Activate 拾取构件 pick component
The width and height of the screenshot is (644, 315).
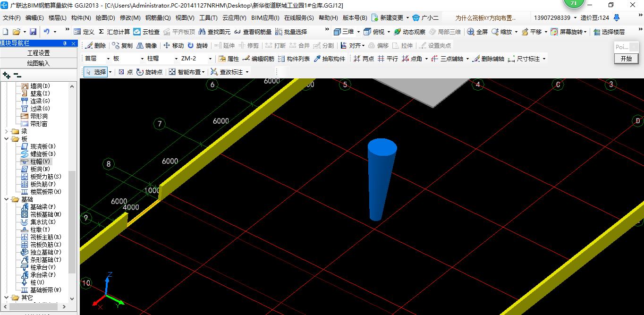point(330,59)
